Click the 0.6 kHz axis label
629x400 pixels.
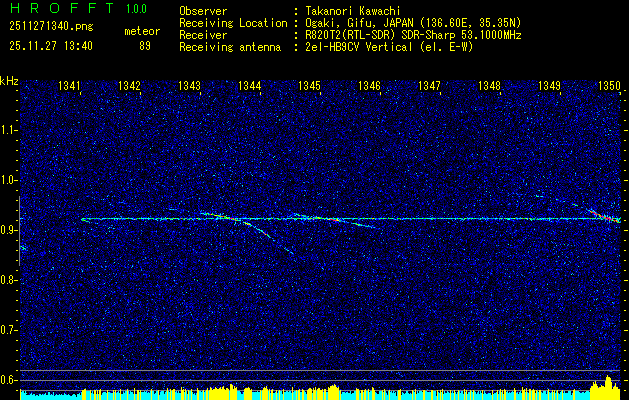[x=7, y=380]
